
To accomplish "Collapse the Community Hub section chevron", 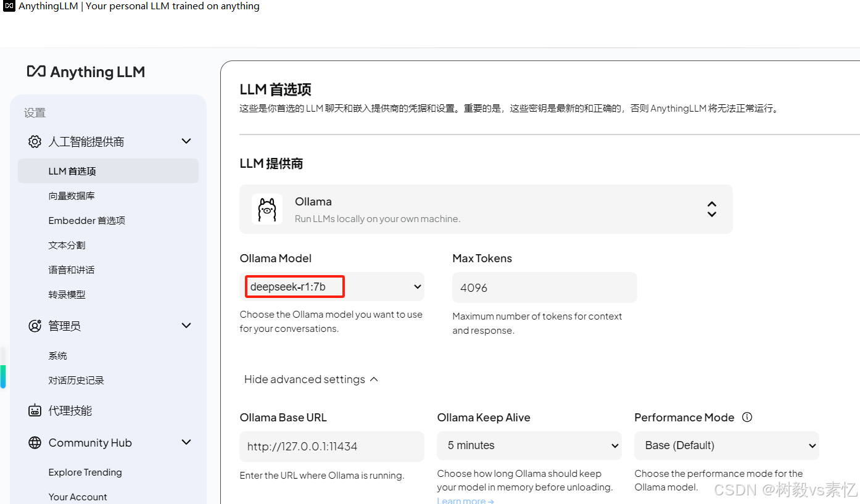I will coord(186,442).
